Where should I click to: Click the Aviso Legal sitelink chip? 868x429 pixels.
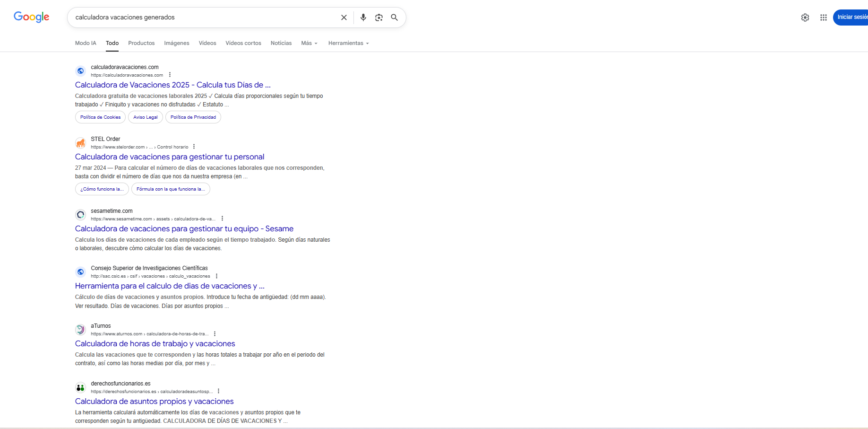(x=145, y=117)
